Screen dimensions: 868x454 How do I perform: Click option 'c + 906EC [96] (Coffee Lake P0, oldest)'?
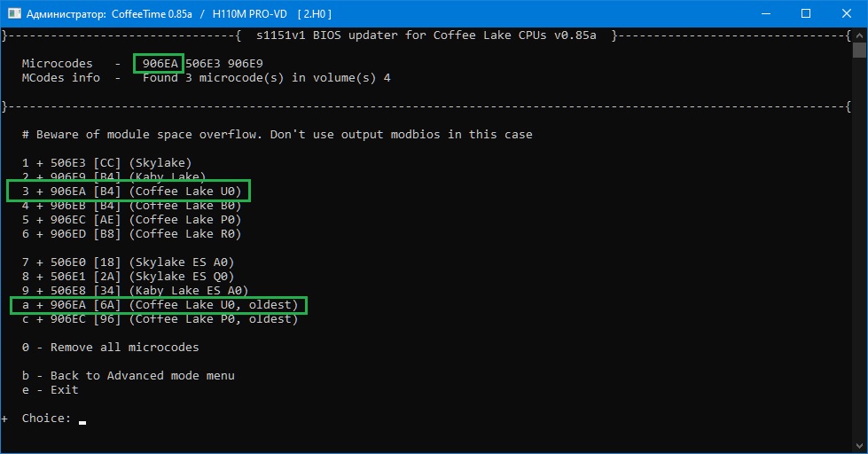tap(160, 319)
